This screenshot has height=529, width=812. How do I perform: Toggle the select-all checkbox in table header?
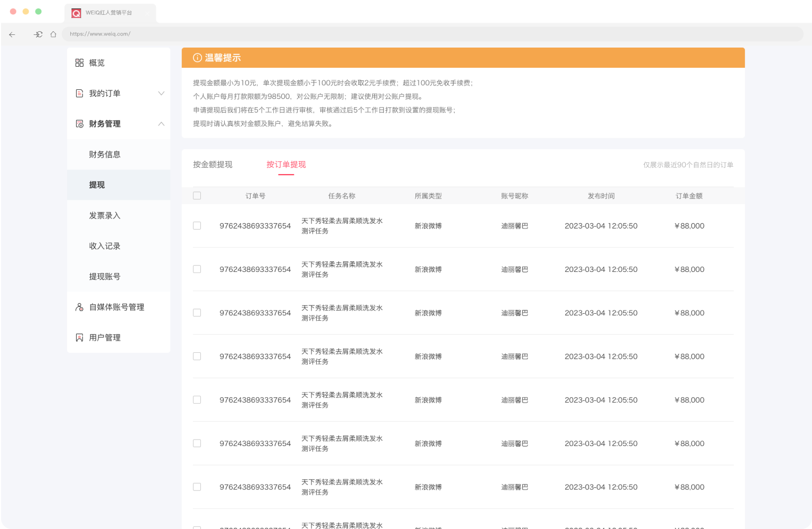pyautogui.click(x=197, y=195)
